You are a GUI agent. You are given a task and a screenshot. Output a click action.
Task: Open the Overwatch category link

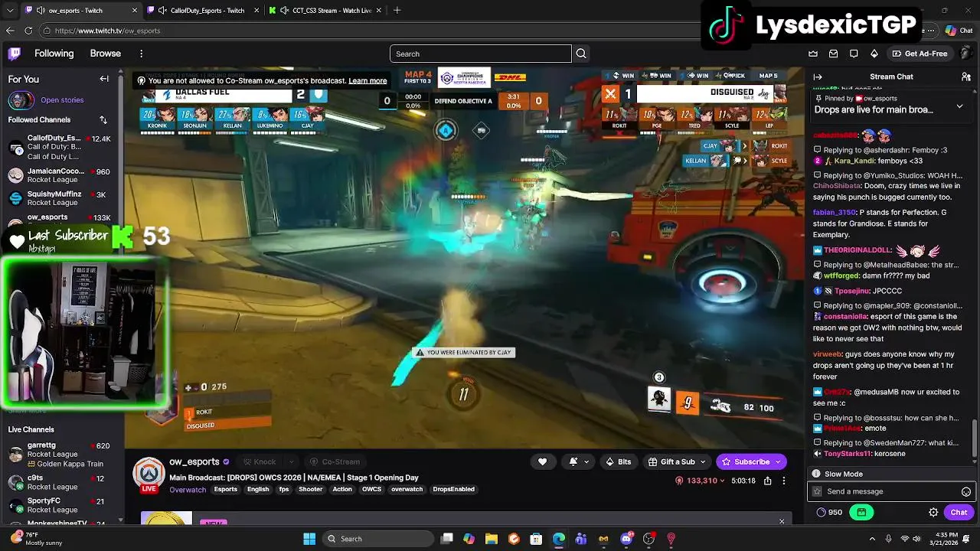[x=188, y=490]
